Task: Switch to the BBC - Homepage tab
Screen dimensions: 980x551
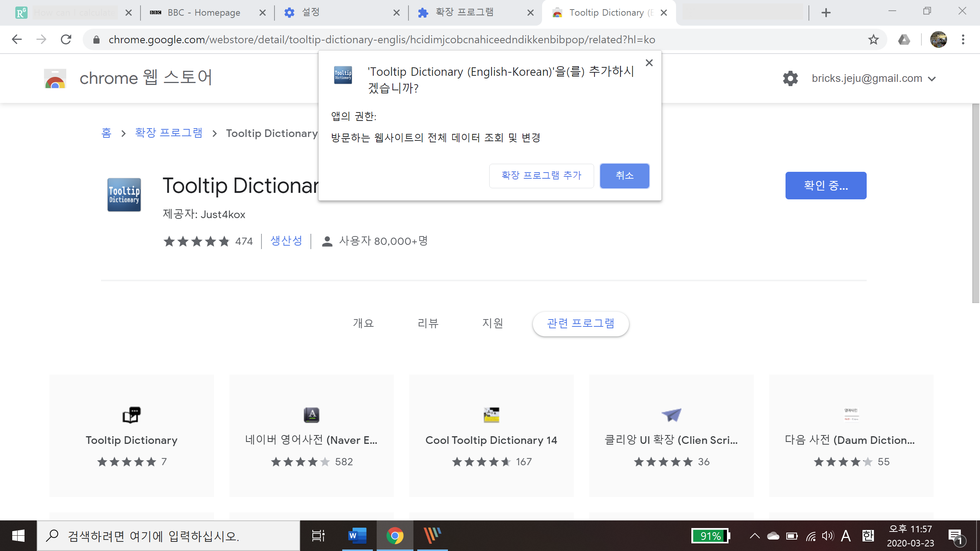Action: coord(204,13)
